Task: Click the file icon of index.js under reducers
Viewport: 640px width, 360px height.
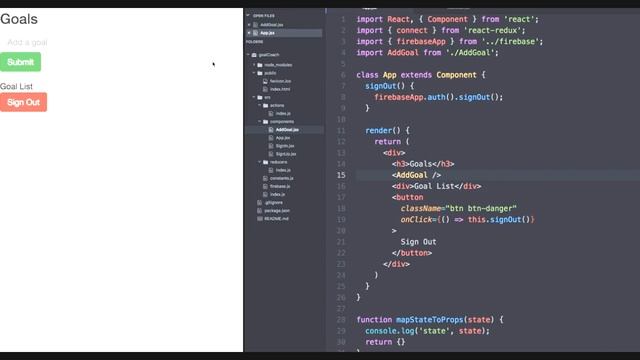Action: [x=271, y=170]
